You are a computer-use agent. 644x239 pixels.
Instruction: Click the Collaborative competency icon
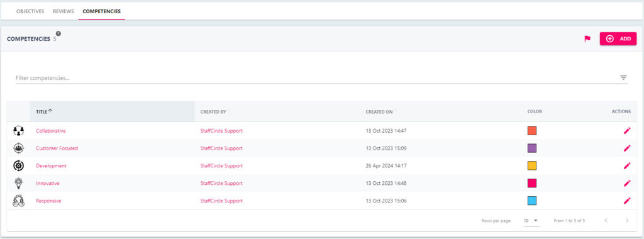point(18,131)
